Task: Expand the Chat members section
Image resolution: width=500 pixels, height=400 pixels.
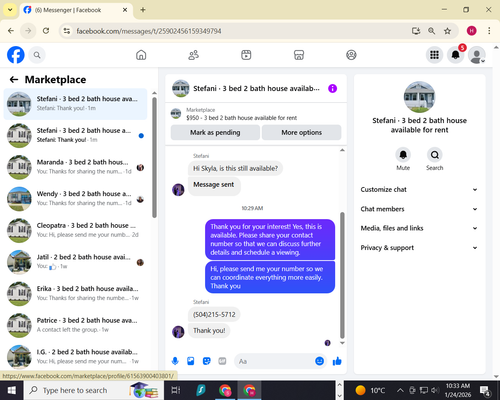Action: [x=419, y=209]
